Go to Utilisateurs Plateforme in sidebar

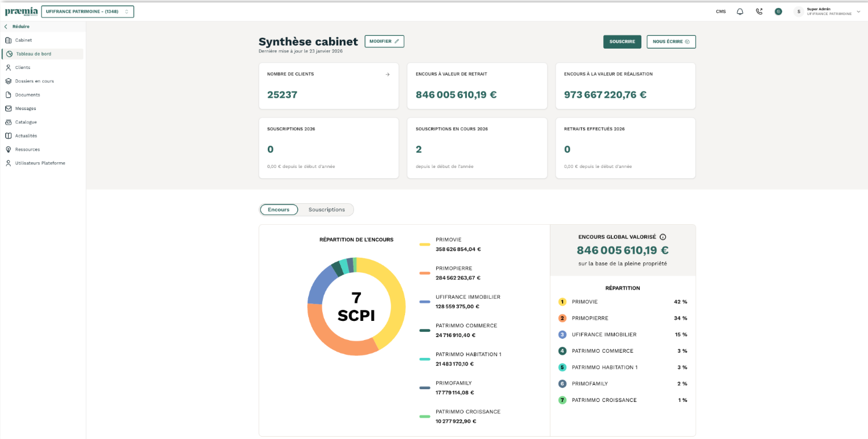click(x=40, y=163)
